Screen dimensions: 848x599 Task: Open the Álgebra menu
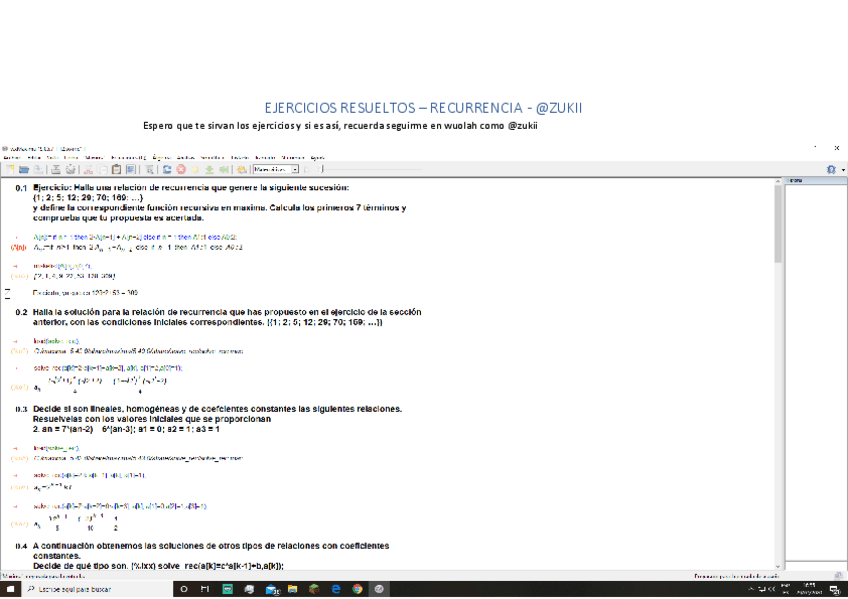(162, 157)
